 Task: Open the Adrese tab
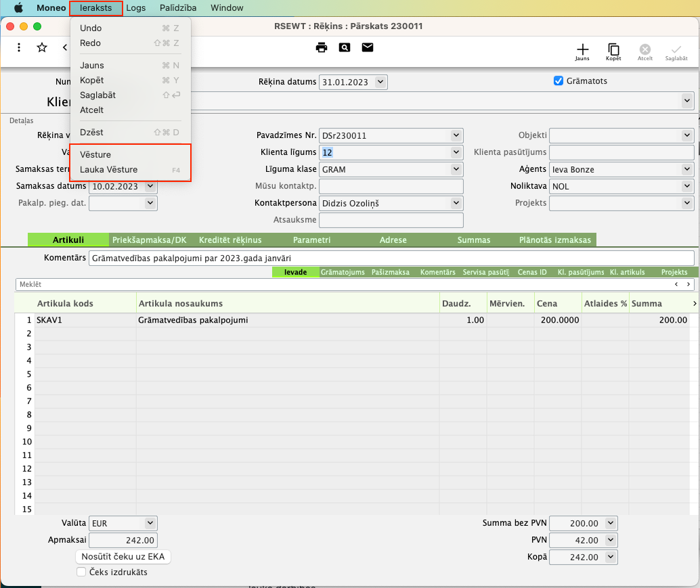coord(393,240)
